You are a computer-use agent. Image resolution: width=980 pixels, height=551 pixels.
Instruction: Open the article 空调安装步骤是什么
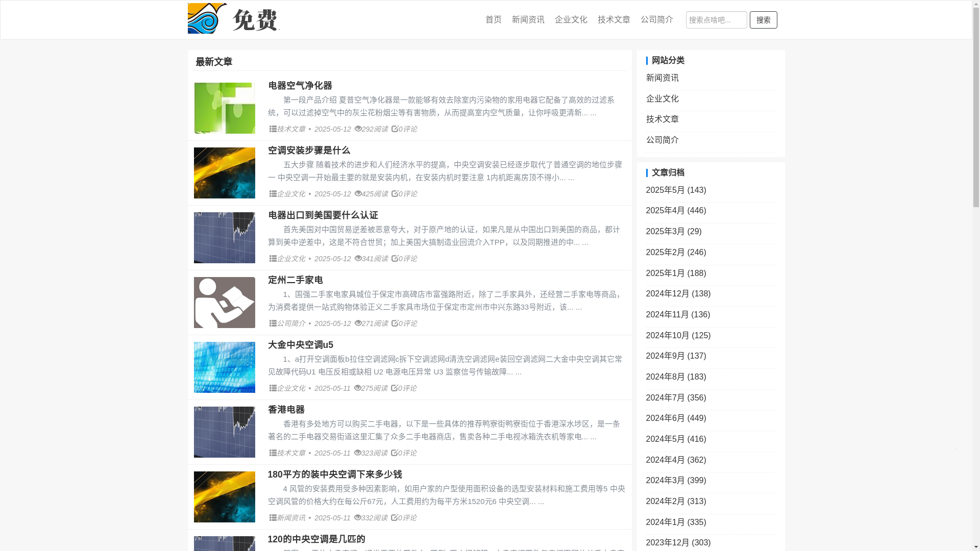(x=309, y=151)
